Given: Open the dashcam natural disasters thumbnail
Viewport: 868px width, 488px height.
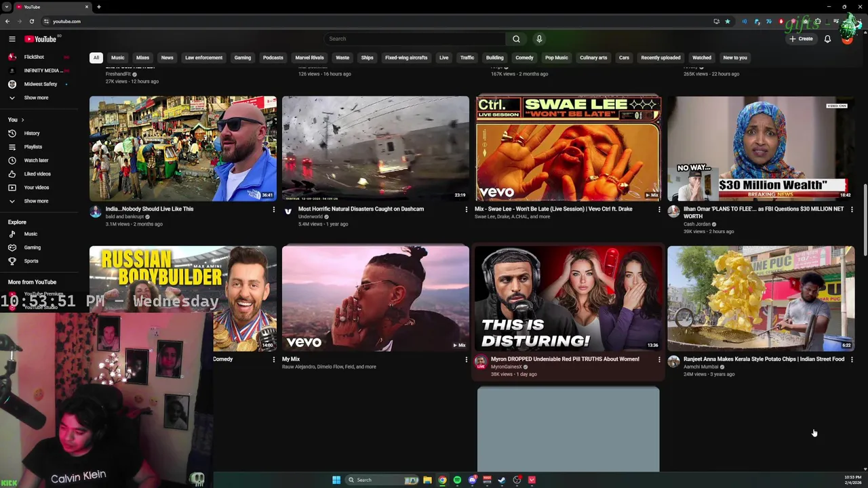Looking at the screenshot, I should 376,148.
